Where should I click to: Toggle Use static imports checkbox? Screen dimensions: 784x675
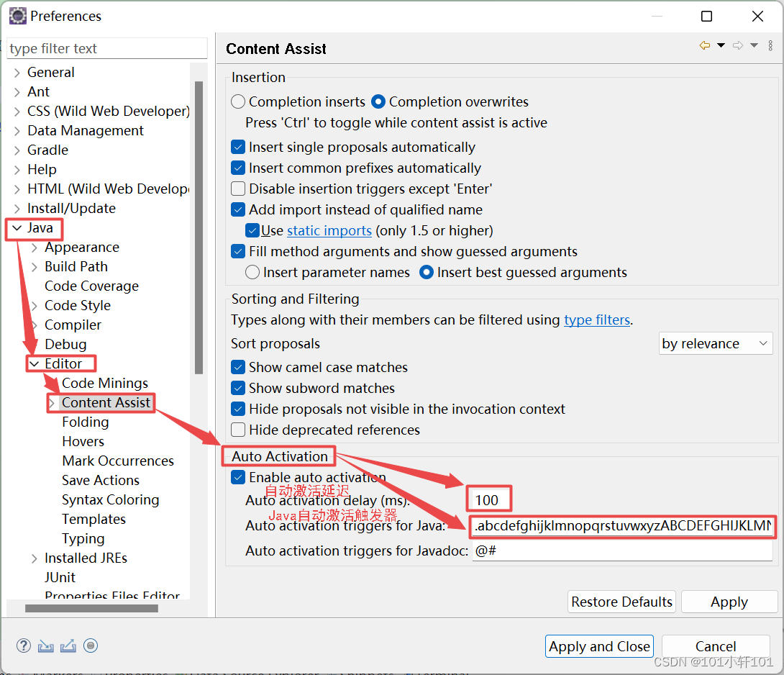(x=252, y=230)
